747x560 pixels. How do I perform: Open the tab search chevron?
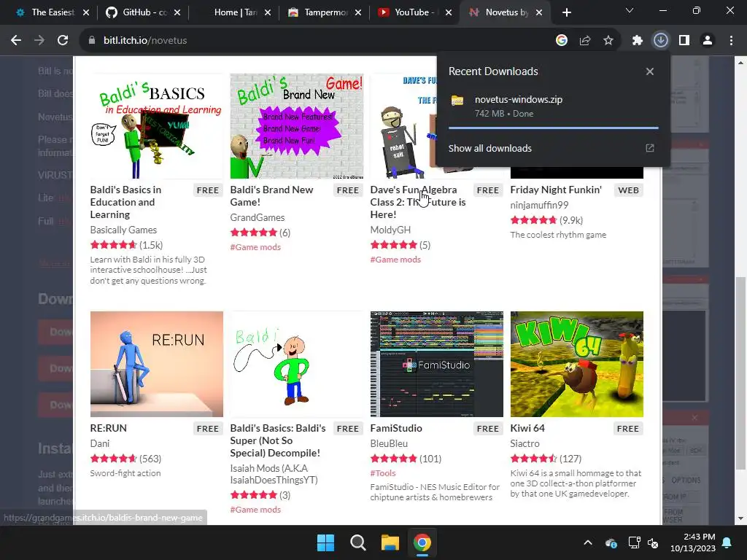[630, 10]
